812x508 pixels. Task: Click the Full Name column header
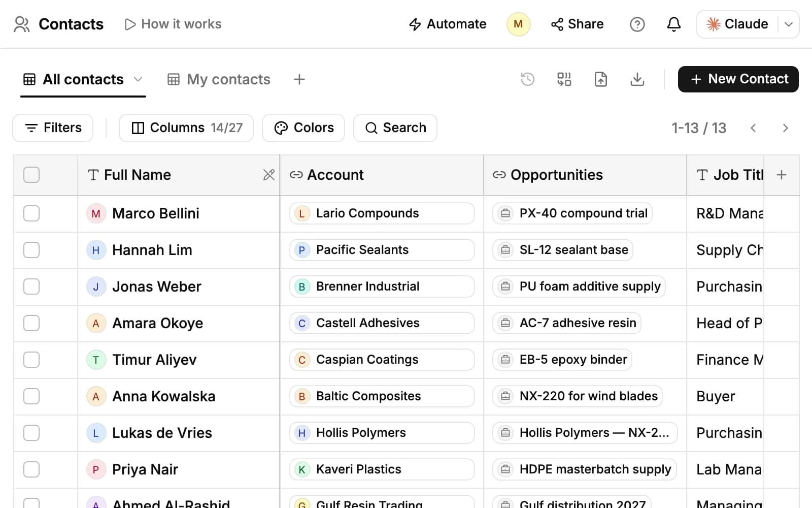(x=179, y=175)
